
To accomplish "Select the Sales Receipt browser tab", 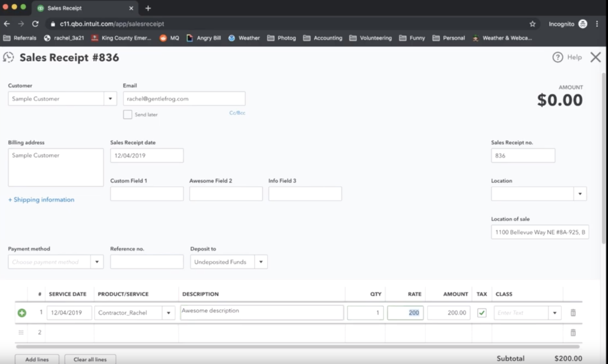I will [x=83, y=8].
